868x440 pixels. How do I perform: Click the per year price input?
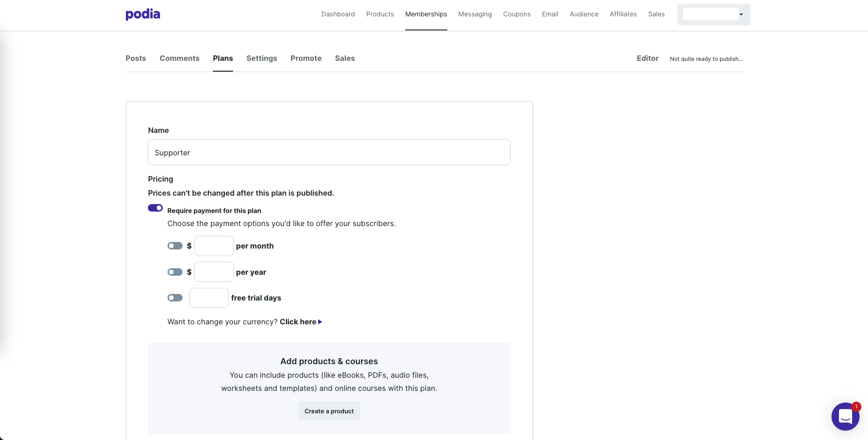coord(214,272)
